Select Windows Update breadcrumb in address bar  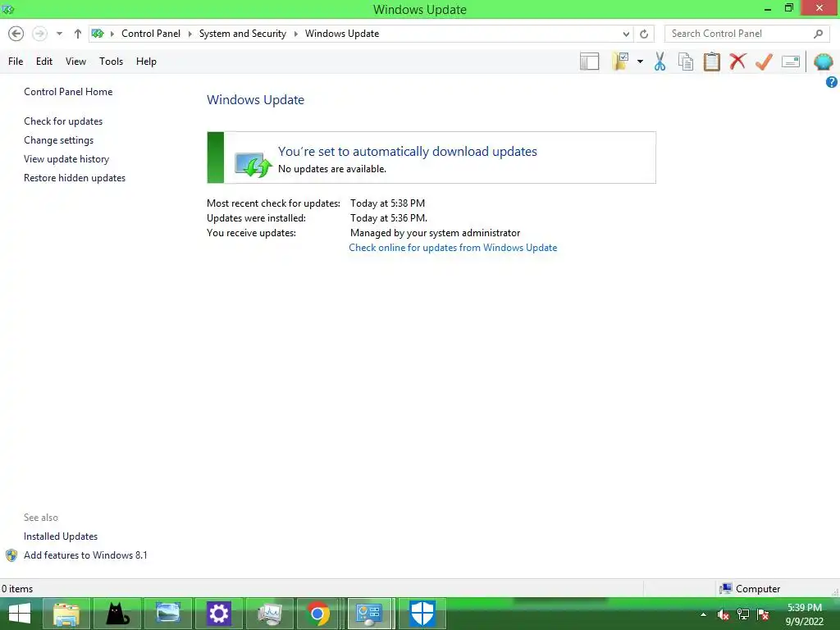[342, 33]
